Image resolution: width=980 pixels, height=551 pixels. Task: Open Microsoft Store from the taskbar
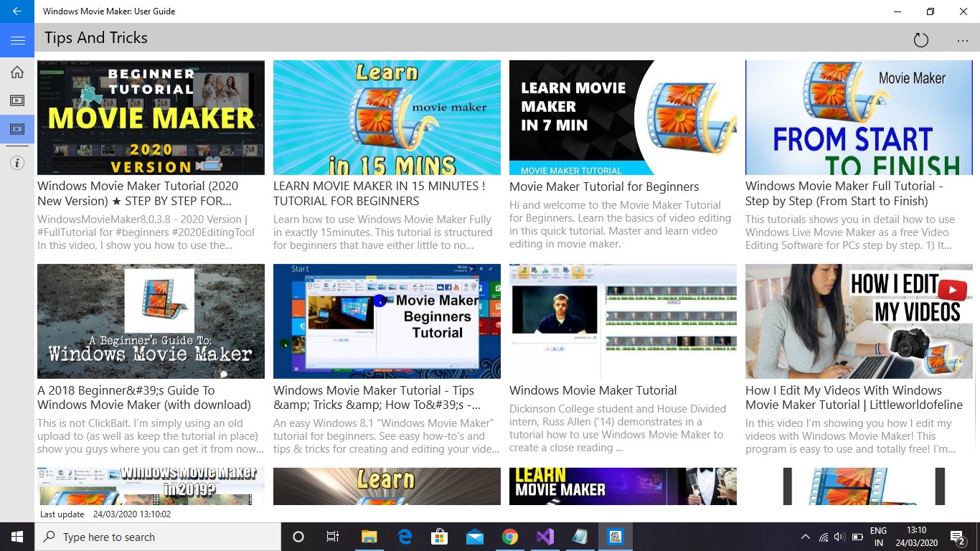[x=439, y=537]
